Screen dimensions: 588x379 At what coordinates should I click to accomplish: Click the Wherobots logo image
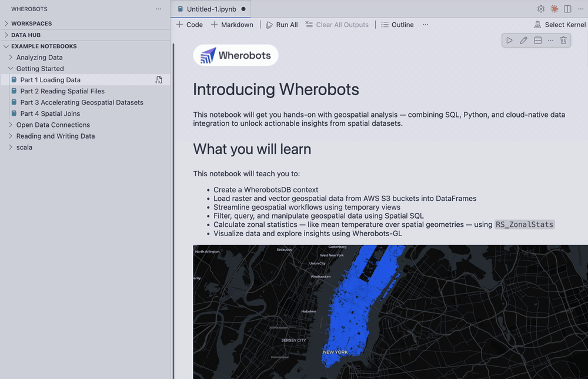236,55
